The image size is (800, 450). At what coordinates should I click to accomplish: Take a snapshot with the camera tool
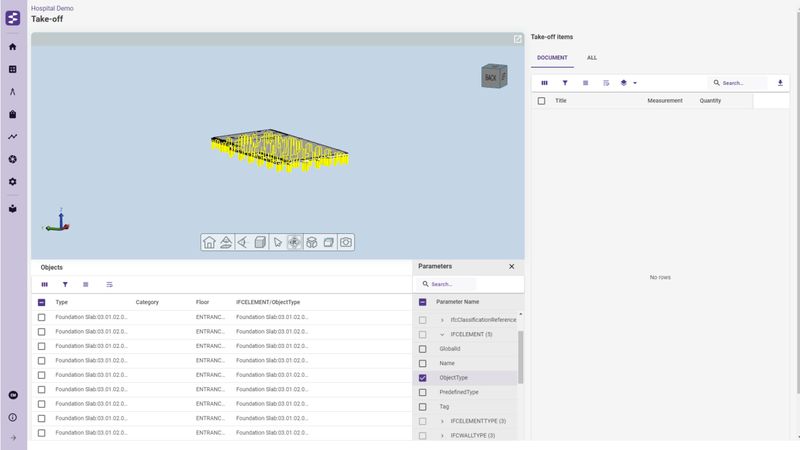[346, 242]
